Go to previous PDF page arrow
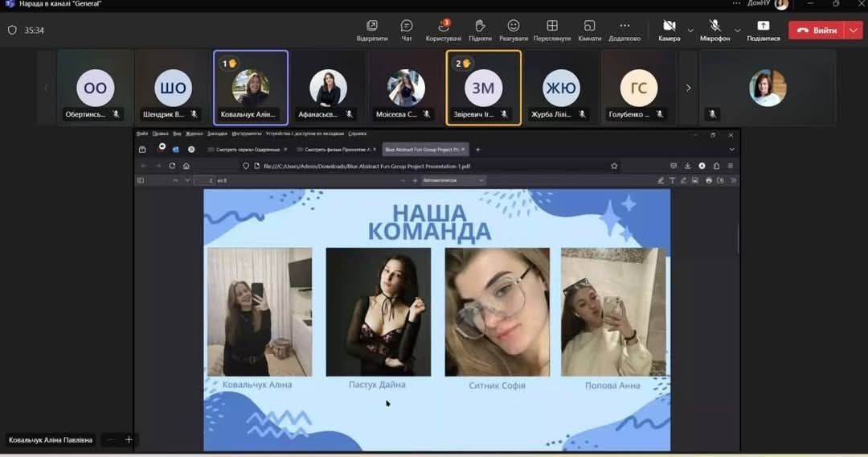This screenshot has height=457, width=868. pyautogui.click(x=175, y=180)
